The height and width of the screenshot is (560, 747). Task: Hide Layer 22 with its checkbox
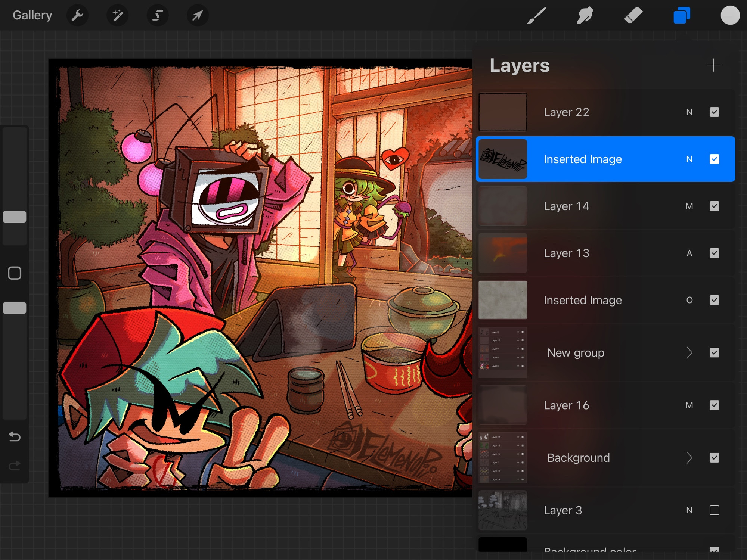714,112
